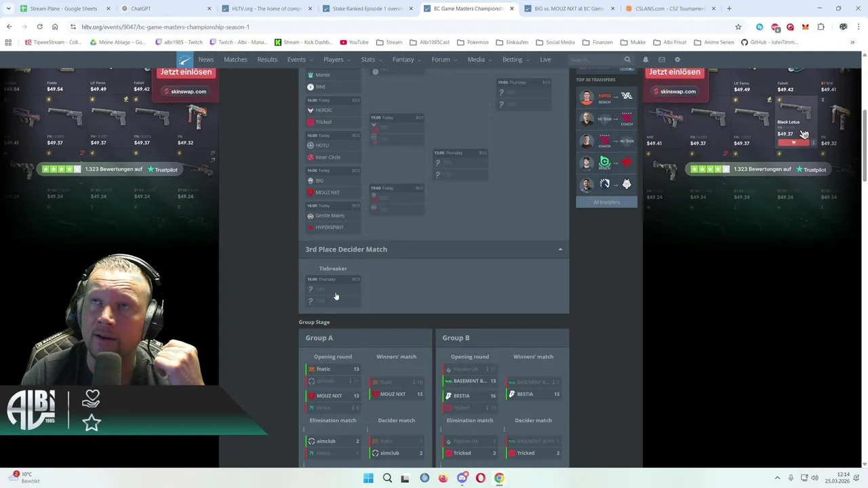This screenshot has height=488, width=868.
Task: Click the address bar URL
Action: click(x=165, y=26)
